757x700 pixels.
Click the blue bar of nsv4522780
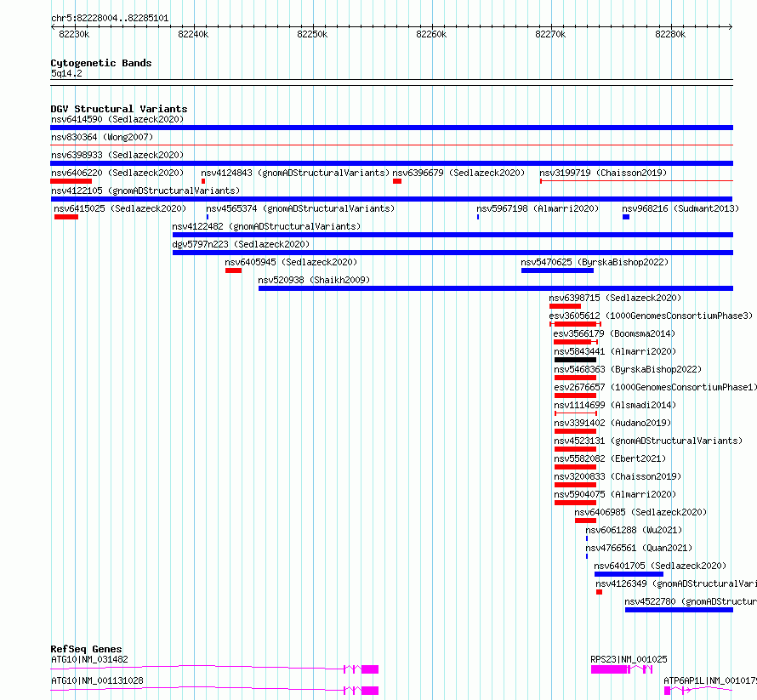click(679, 610)
